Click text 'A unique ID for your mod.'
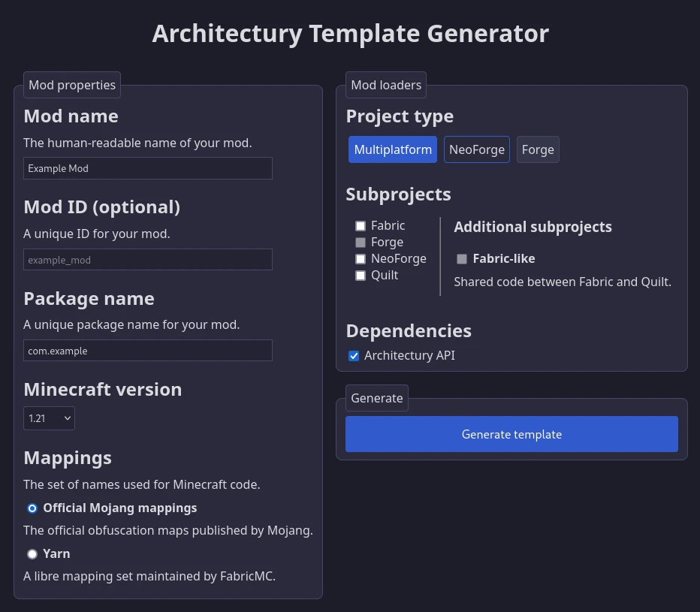Screen dimensions: 700x612 click(96, 234)
